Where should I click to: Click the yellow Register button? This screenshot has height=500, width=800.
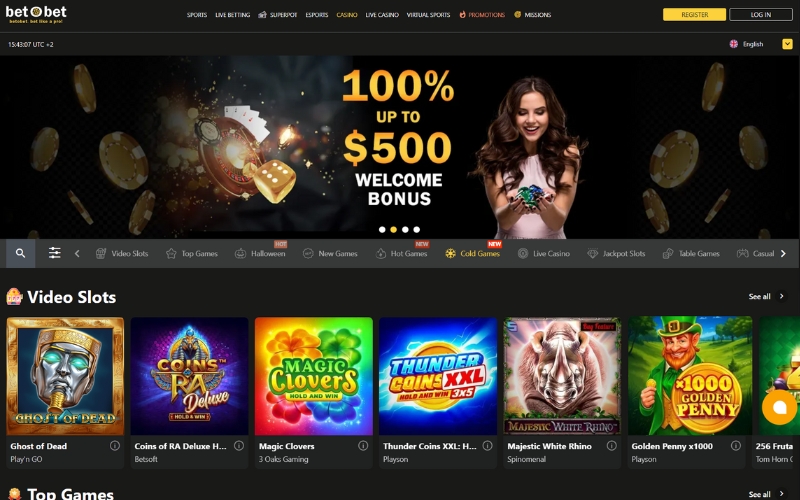(694, 14)
